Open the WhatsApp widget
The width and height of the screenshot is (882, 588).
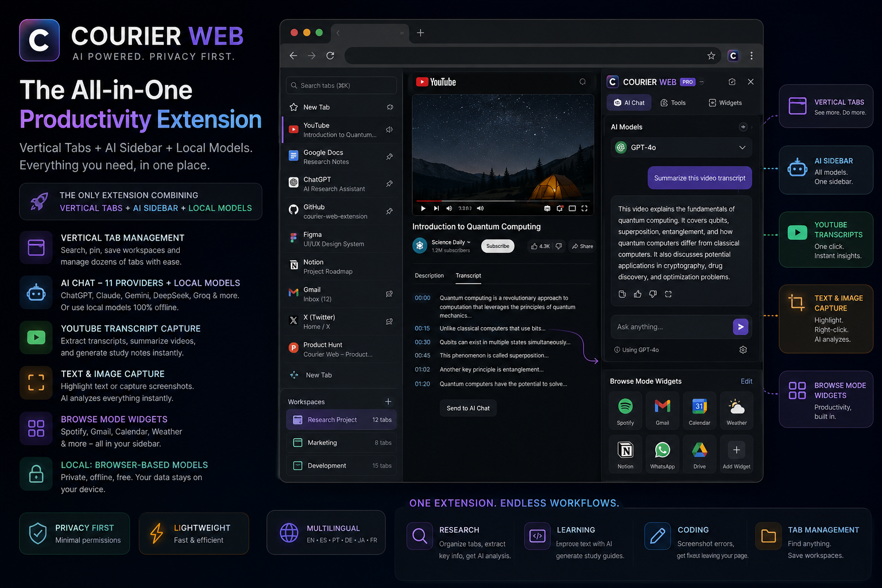point(663,454)
